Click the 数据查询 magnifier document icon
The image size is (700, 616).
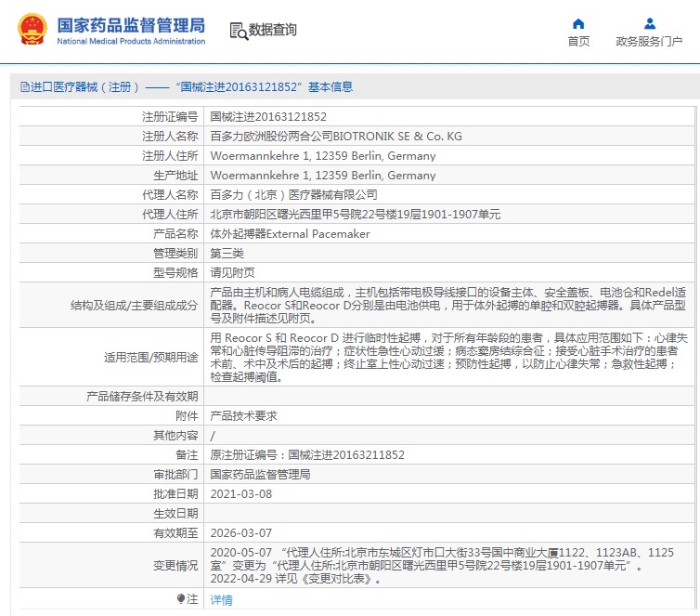[239, 31]
